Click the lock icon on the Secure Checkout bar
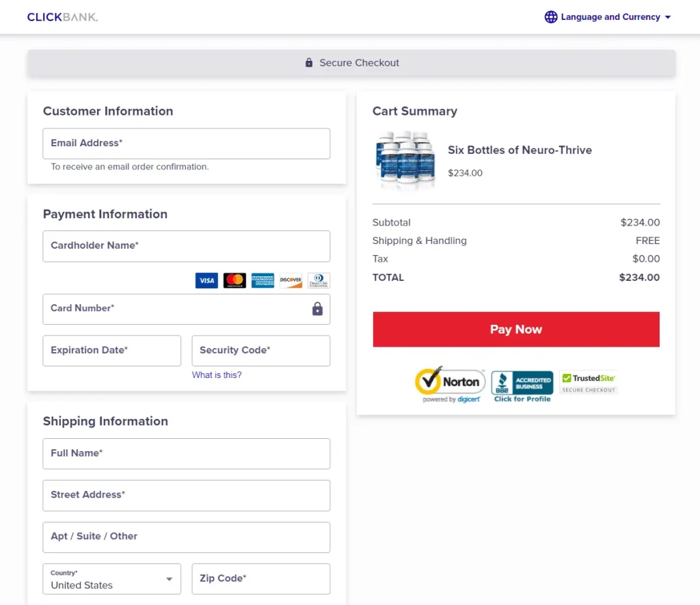The height and width of the screenshot is (605, 700). pos(308,62)
